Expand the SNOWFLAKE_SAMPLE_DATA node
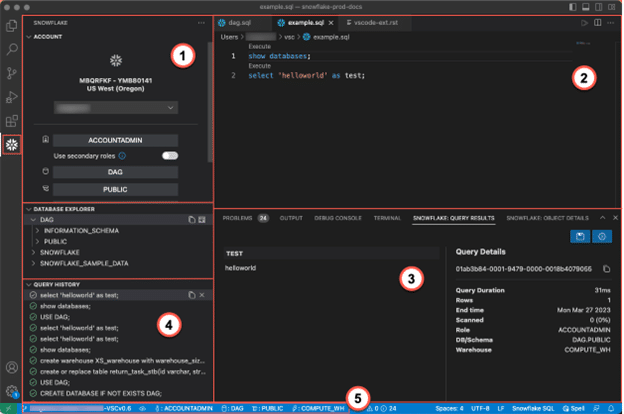Image resolution: width=624 pixels, height=414 pixels. tap(33, 264)
